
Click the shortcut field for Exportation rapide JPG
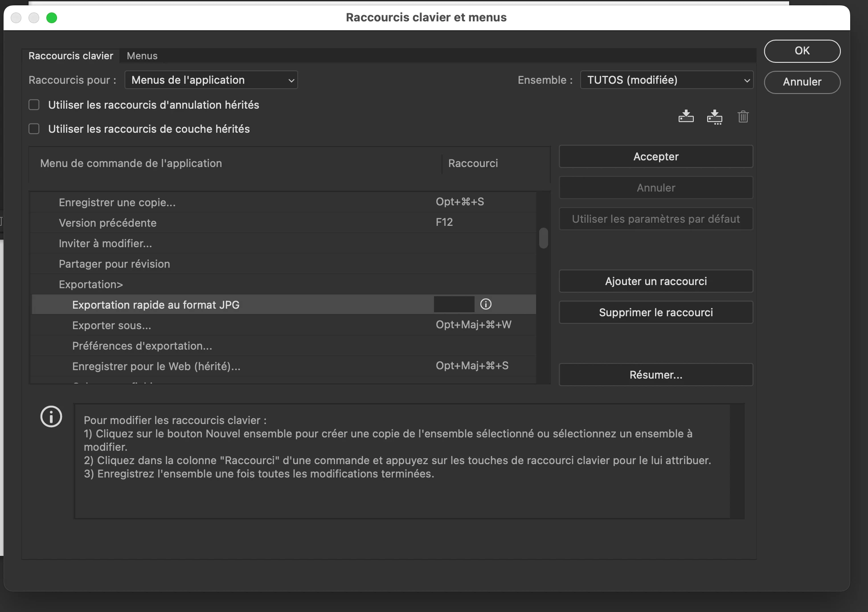[454, 304]
